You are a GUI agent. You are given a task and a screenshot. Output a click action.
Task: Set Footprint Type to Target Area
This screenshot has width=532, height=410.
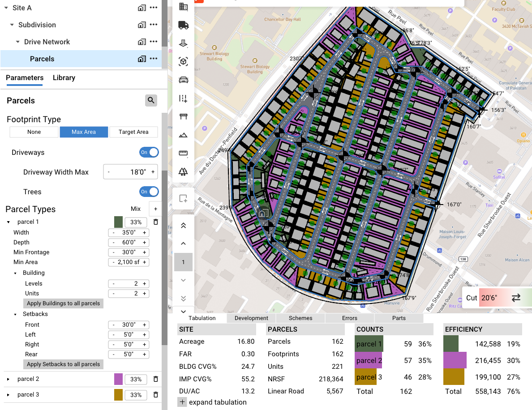[133, 132]
